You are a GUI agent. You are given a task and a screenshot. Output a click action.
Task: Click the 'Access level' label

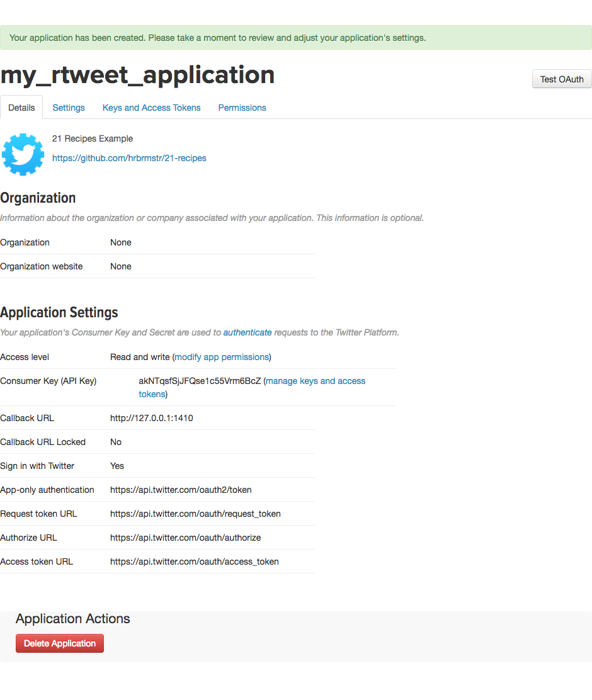tap(25, 357)
